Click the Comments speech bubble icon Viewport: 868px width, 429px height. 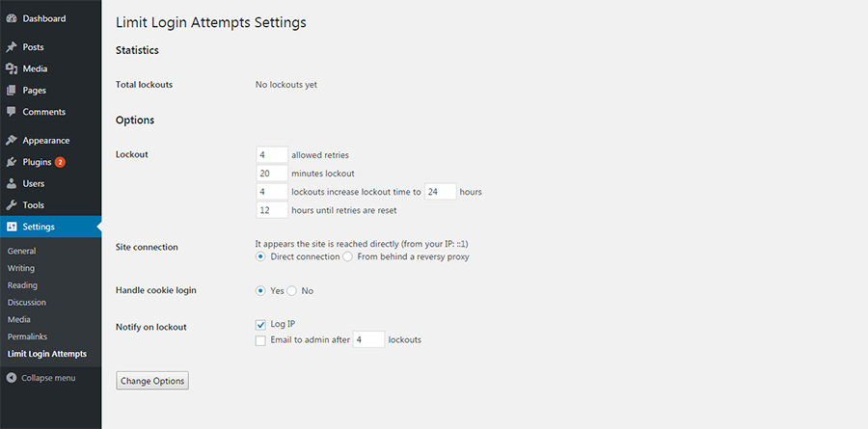[x=11, y=112]
